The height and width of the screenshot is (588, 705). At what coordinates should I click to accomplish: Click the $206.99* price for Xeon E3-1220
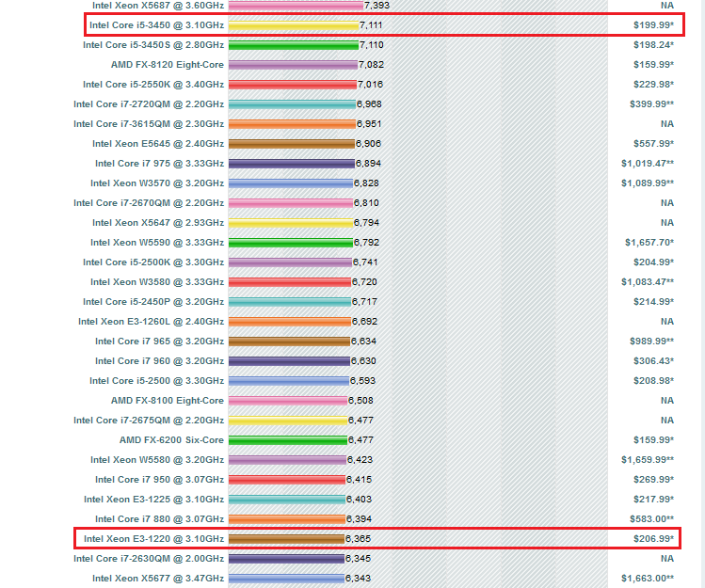click(654, 539)
